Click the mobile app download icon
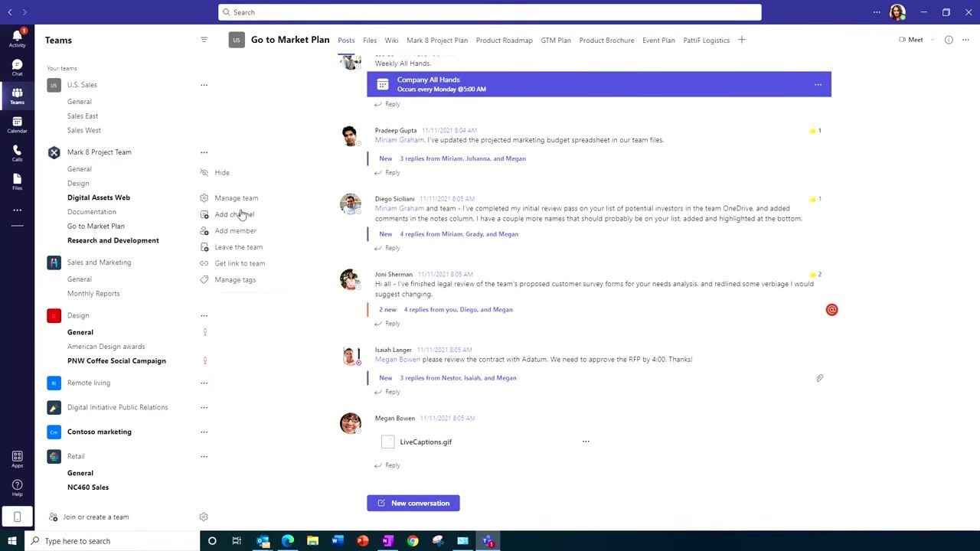Image resolution: width=980 pixels, height=551 pixels. (x=17, y=517)
